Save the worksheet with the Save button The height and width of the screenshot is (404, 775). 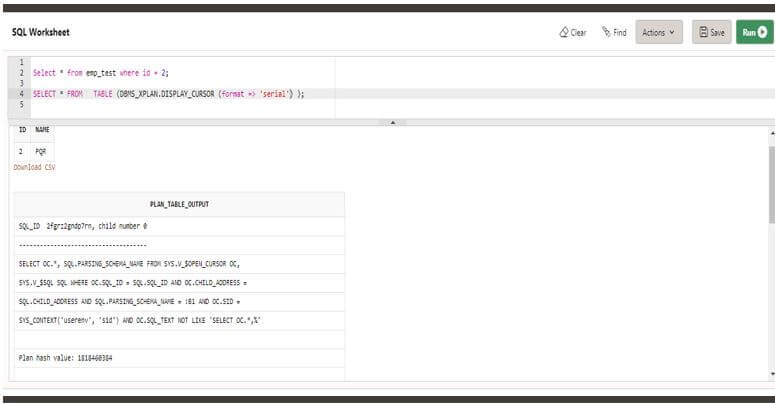[x=711, y=32]
